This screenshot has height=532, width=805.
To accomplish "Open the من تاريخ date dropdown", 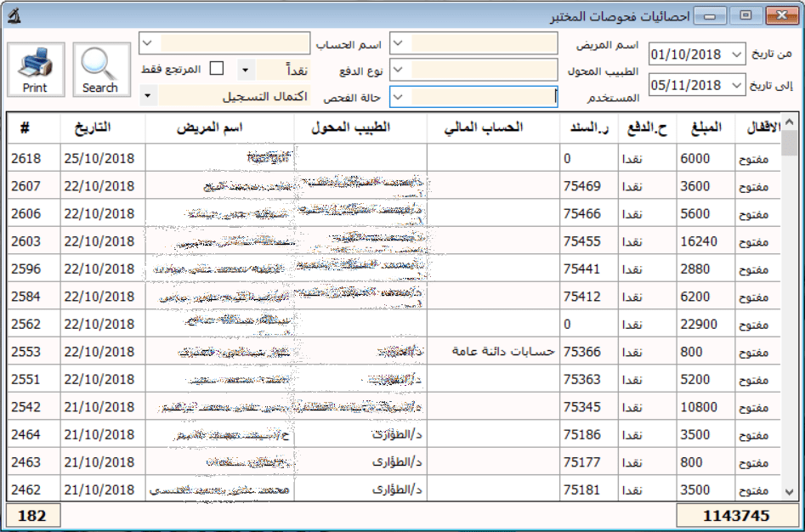I will (x=736, y=55).
